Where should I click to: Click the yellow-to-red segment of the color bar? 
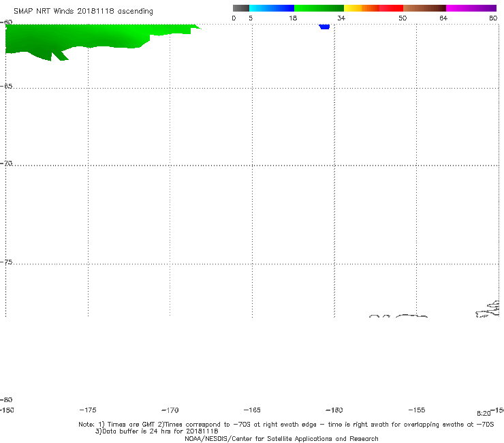(x=373, y=8)
